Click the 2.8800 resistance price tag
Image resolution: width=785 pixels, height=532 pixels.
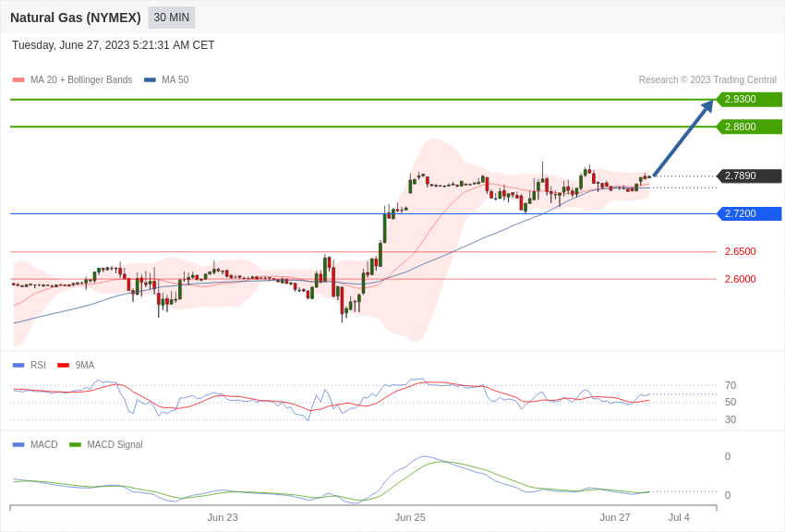pos(749,127)
